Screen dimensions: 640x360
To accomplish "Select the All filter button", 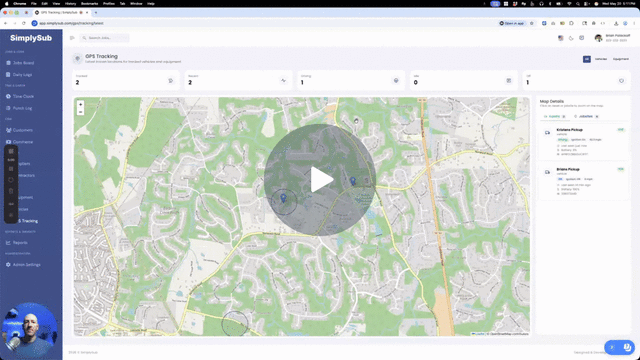I will click(x=587, y=59).
